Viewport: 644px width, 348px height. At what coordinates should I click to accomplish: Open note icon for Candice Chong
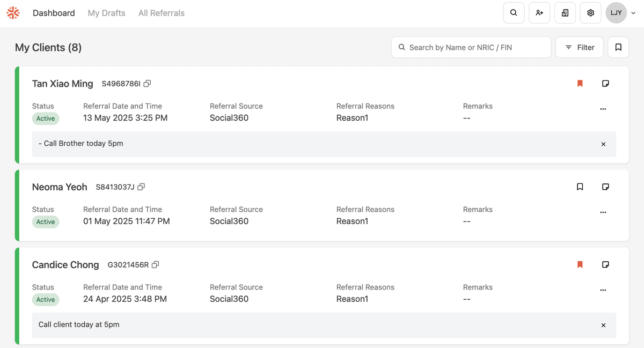point(605,265)
